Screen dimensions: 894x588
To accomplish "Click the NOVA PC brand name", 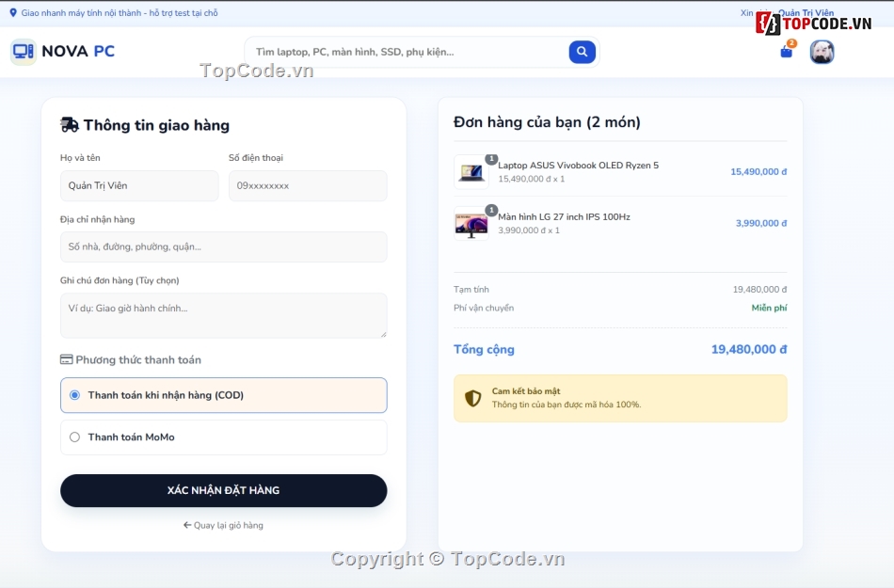I will pos(78,52).
